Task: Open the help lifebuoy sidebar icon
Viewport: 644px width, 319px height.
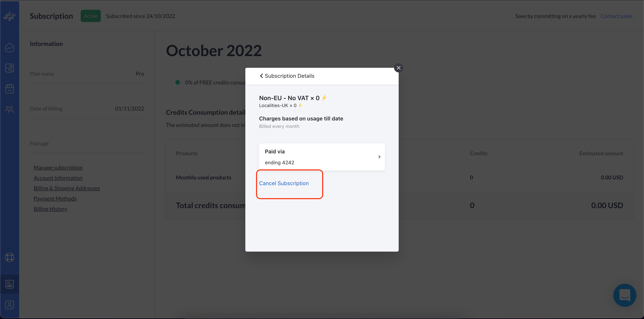Action: point(10,257)
